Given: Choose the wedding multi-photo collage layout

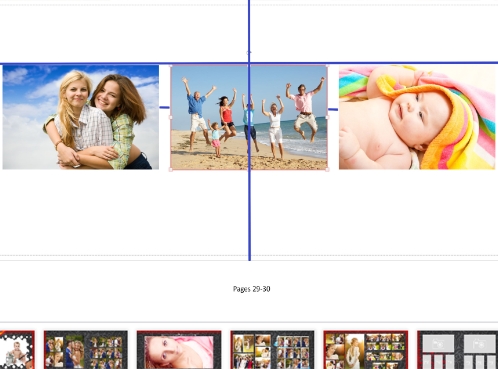Looking at the screenshot, I should (272, 350).
